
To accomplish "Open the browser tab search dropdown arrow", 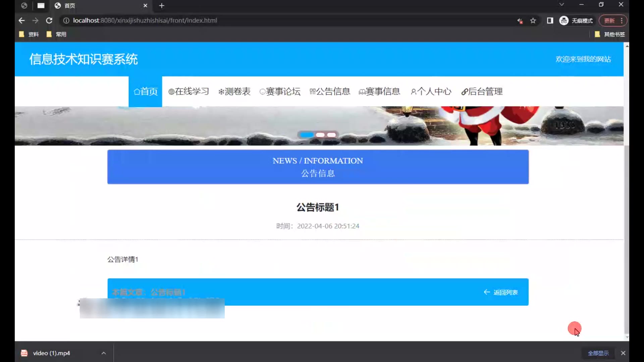I will 561,5.
